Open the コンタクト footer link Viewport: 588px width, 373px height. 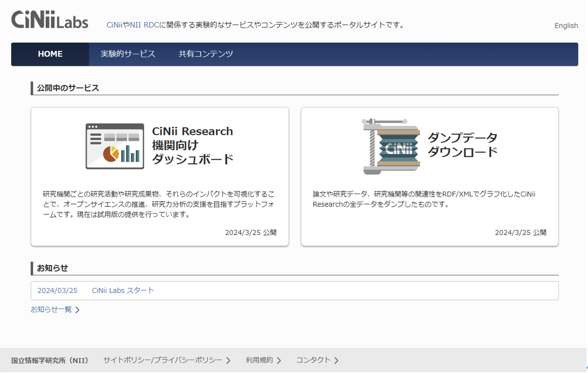313,360
